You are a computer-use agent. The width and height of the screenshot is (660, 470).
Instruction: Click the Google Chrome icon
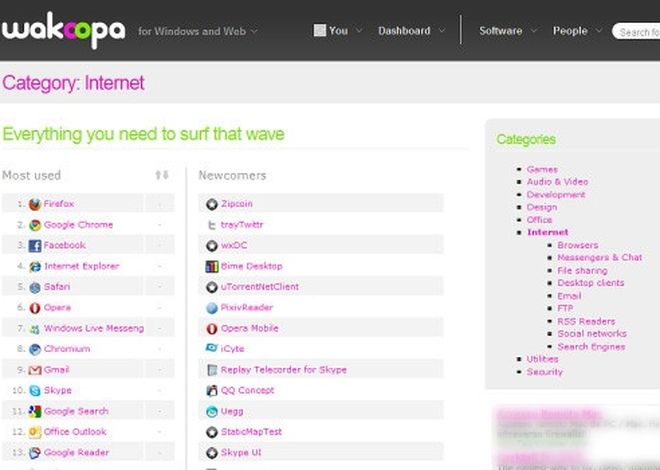click(35, 225)
